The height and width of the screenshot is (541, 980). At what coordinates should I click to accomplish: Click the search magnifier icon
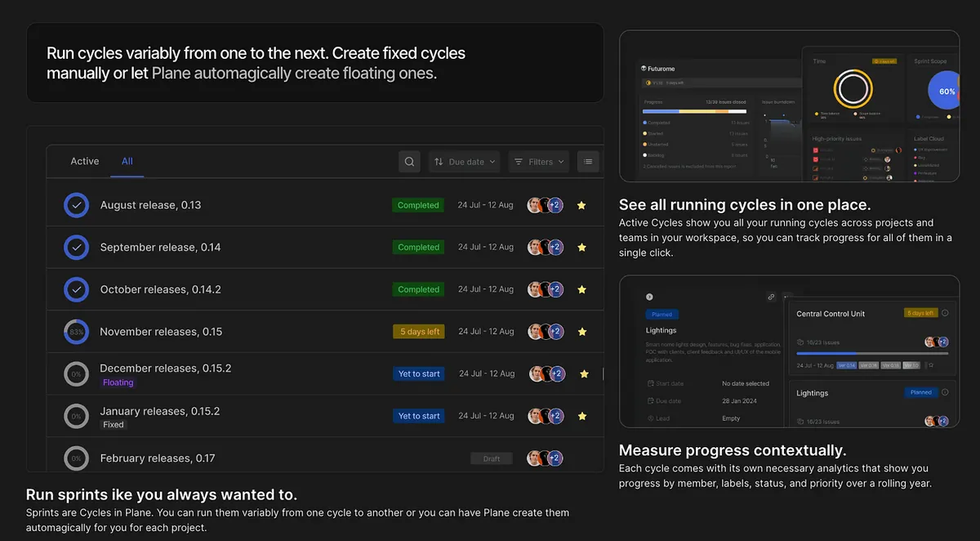tap(410, 162)
